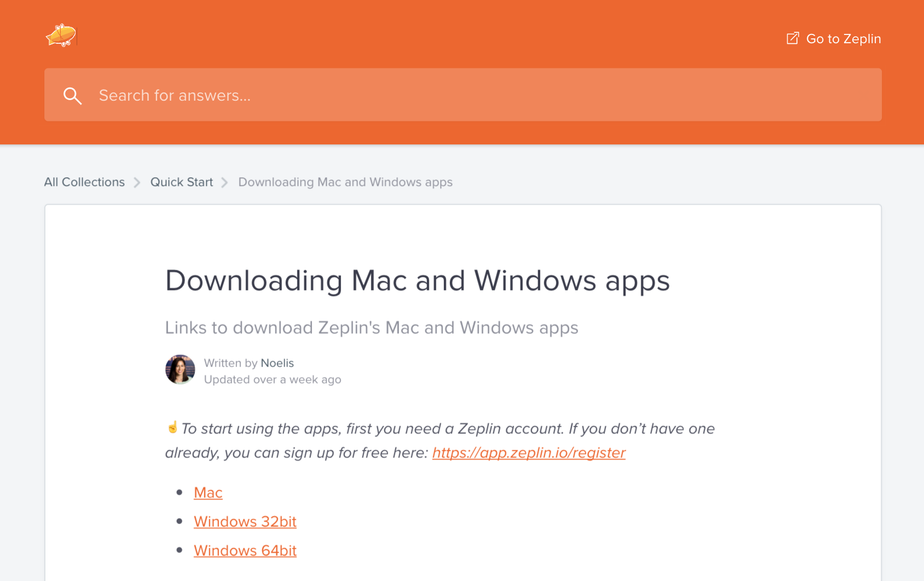
Task: Click the chevron after Quick Start
Action: point(224,183)
